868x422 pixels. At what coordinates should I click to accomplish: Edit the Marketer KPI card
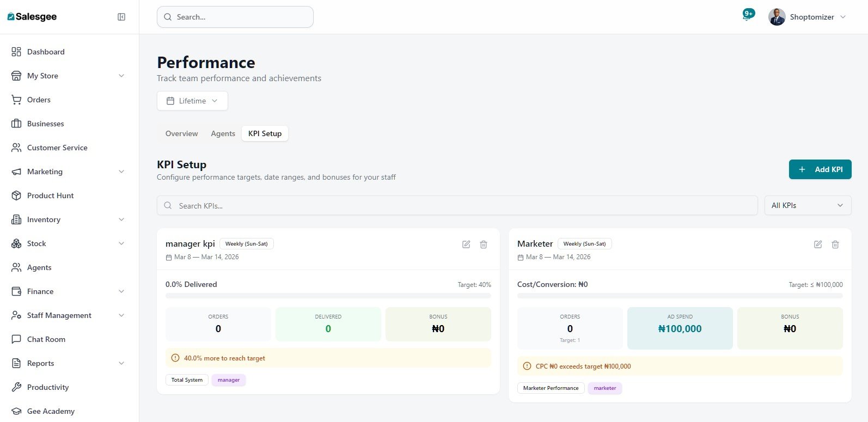point(818,244)
